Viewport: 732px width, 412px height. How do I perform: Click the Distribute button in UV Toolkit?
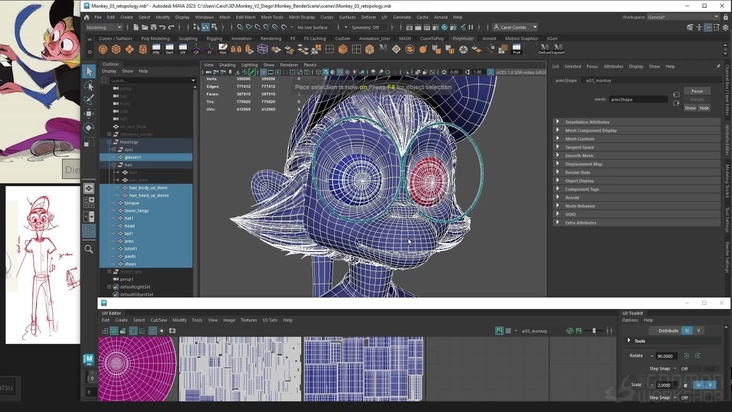point(665,330)
